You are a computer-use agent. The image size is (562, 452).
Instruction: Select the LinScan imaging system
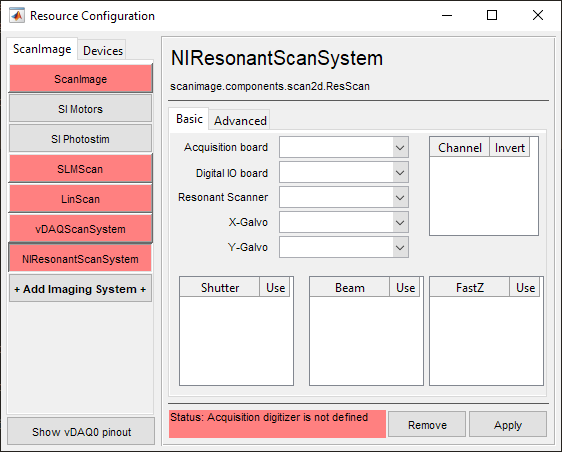tap(81, 199)
